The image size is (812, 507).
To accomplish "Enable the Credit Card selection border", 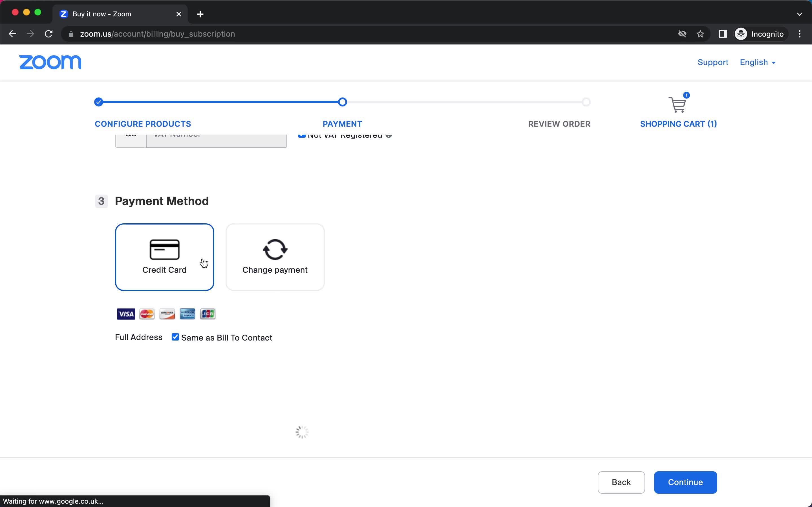I will 164,256.
